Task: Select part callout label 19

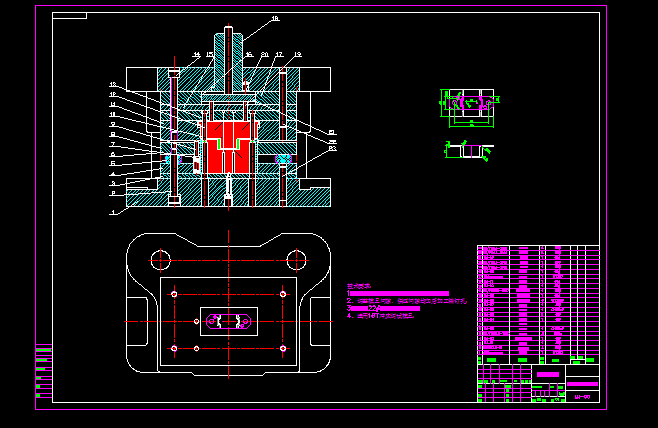Action: point(298,55)
